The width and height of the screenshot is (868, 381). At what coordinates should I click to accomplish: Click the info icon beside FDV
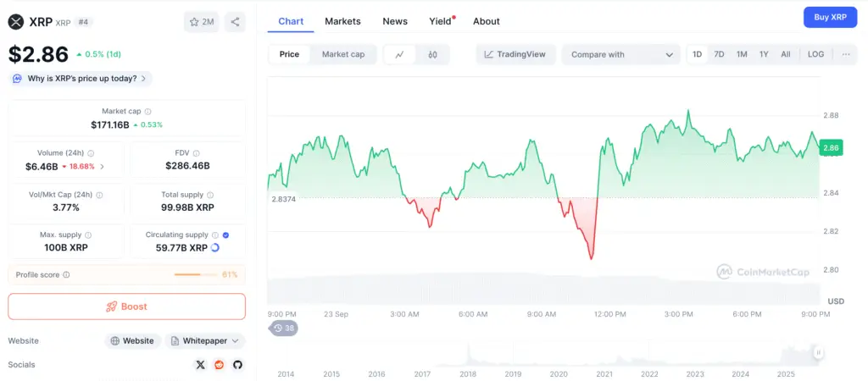pos(197,153)
